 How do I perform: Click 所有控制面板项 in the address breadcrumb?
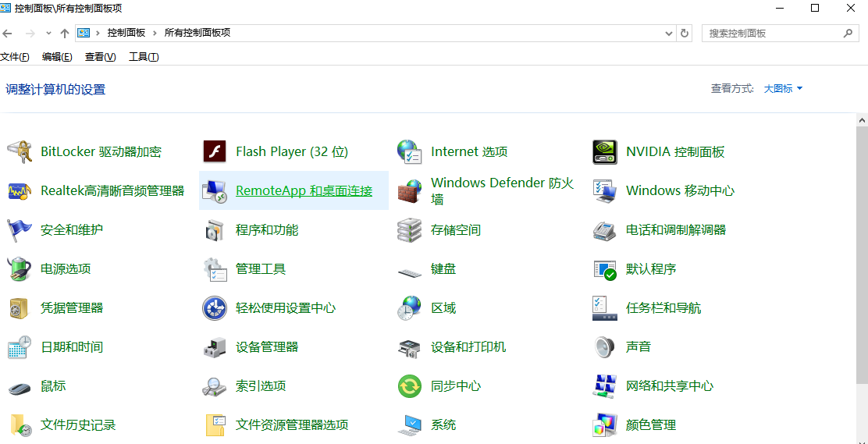[197, 34]
